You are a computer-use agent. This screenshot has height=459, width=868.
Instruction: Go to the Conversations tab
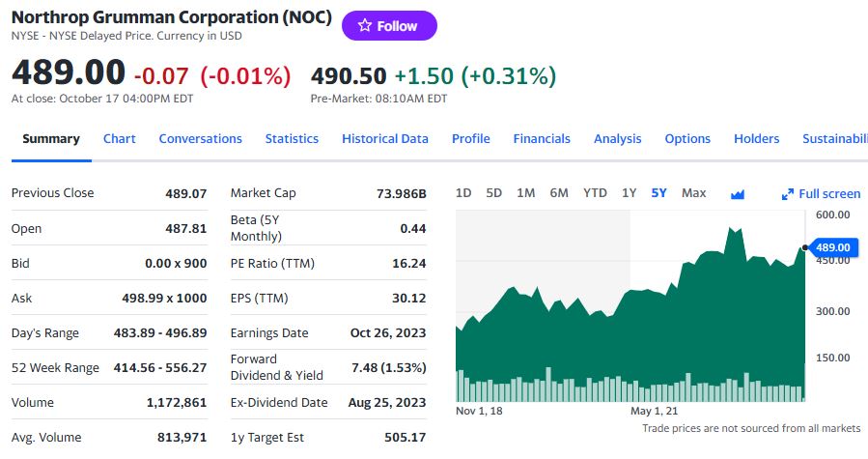(201, 138)
